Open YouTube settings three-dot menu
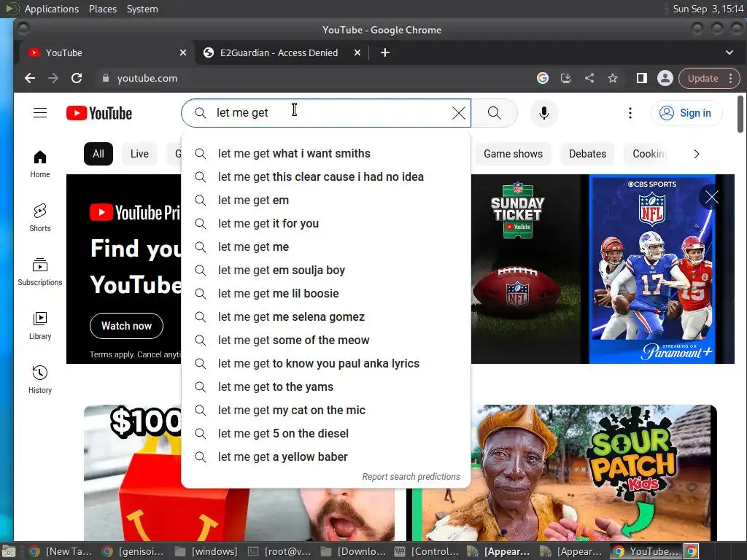The height and width of the screenshot is (560, 747). click(x=630, y=113)
